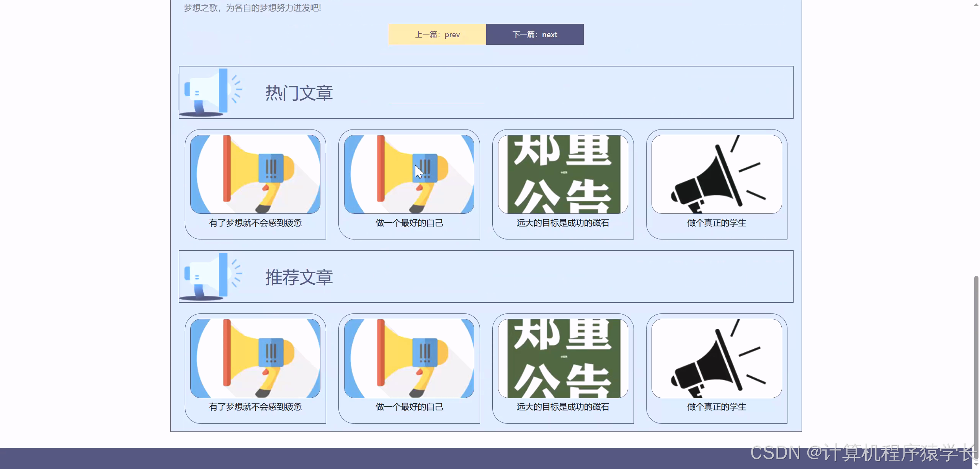Screen dimensions: 980x469
Task: Click the black megaphone image in recommended section
Action: pyautogui.click(x=717, y=357)
